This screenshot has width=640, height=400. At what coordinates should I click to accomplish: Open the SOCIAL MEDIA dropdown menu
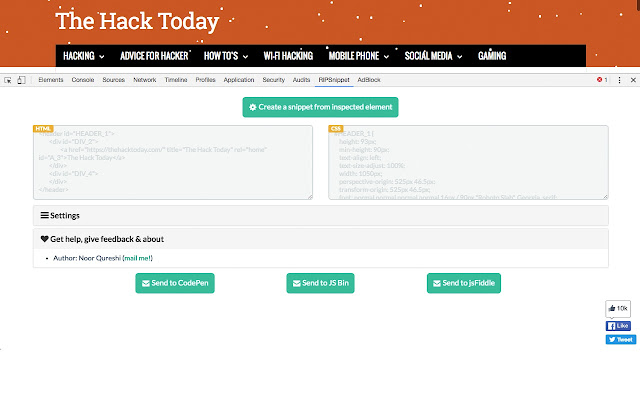pyautogui.click(x=433, y=56)
